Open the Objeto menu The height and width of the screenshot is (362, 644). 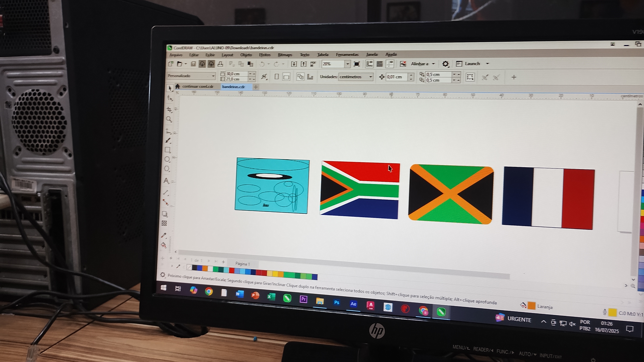246,55
